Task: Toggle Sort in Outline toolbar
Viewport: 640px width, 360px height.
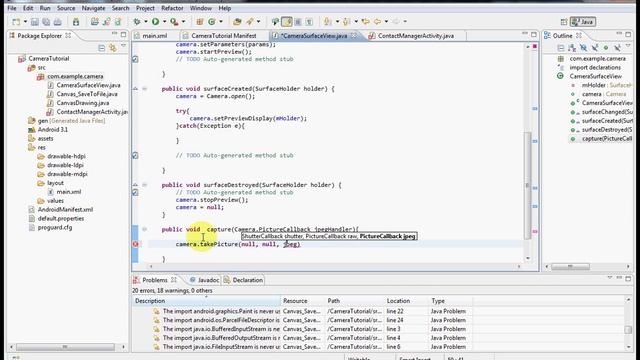Action: (x=572, y=48)
